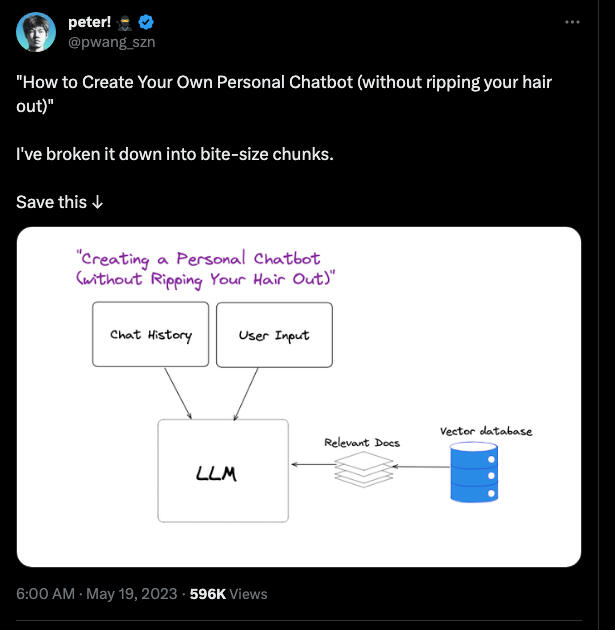Viewport: 615px width, 630px height.
Task: Click the "Save this" text line
Action: 52,202
